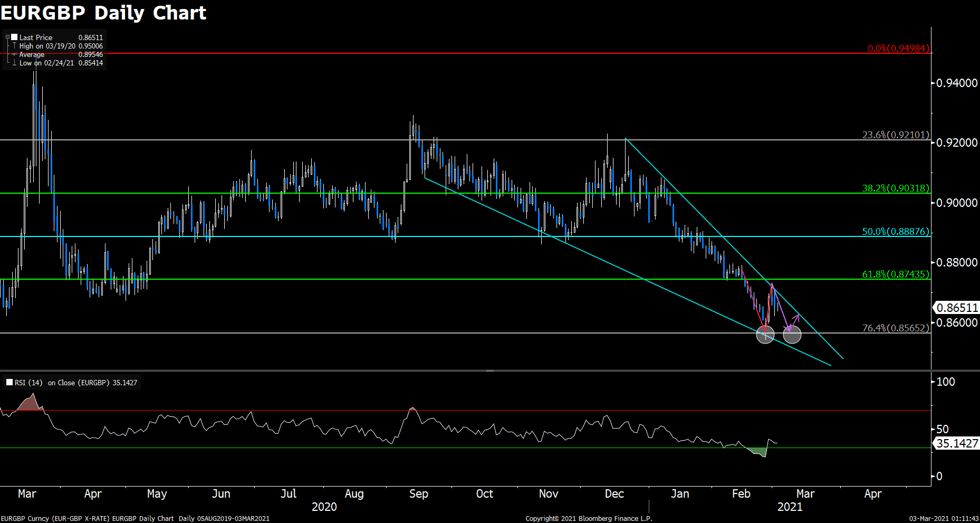Click 'on Close (EURGBP)' in RSI legend
The image size is (980, 523).
79,383
